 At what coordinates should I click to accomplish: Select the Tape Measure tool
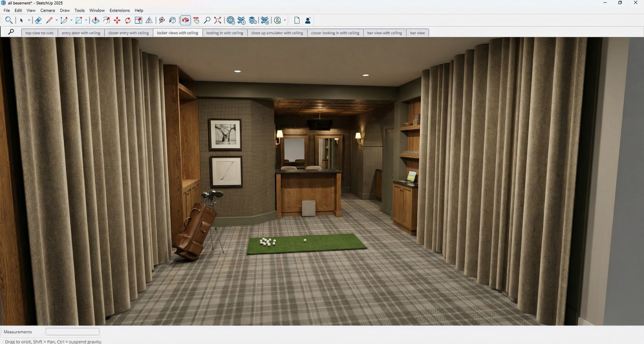(x=161, y=20)
